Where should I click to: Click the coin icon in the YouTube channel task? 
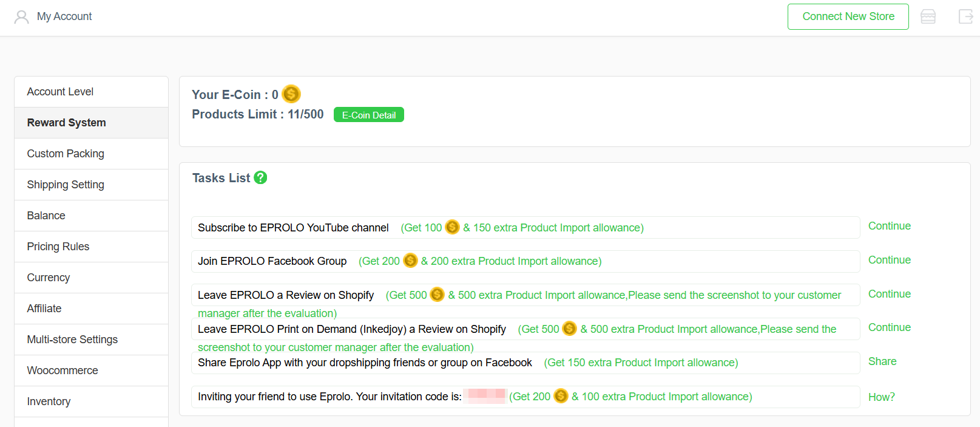[452, 227]
